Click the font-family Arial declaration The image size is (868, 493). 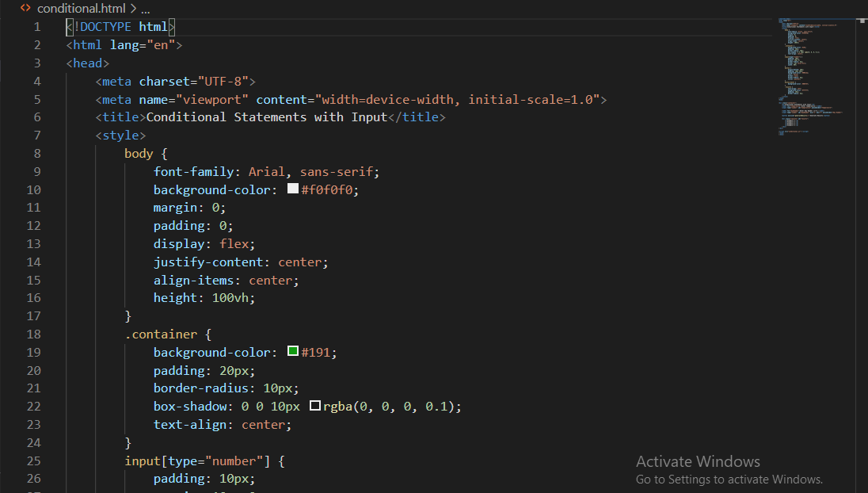point(266,172)
